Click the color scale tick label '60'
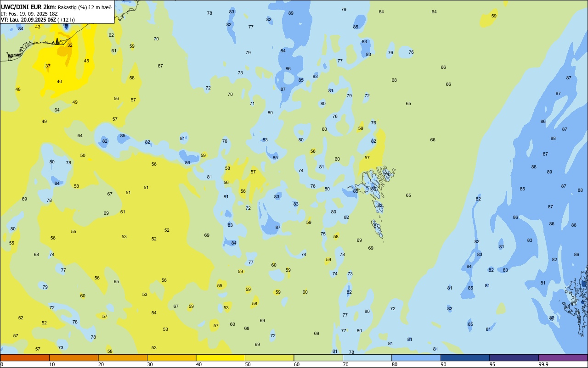Image resolution: width=588 pixels, height=368 pixels. tap(297, 364)
